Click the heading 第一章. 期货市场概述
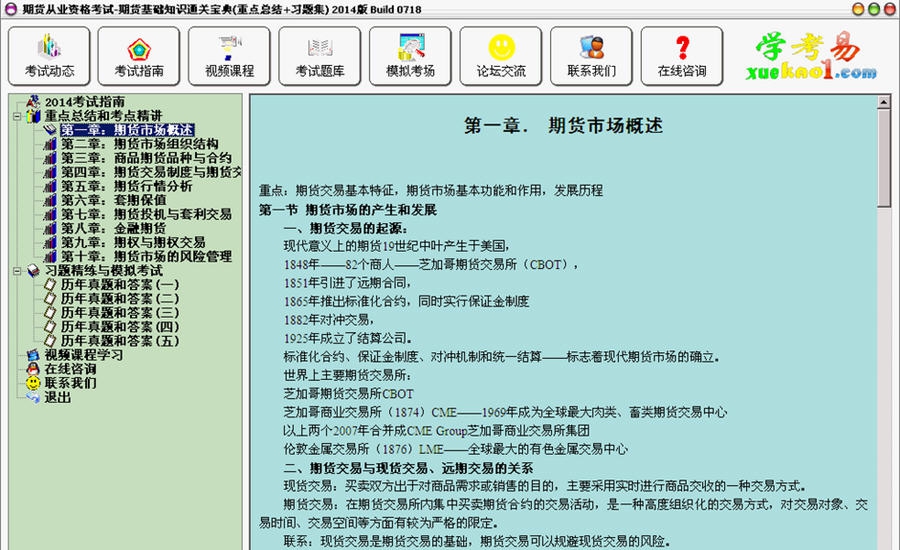Viewport: 900px width, 550px height. (563, 125)
